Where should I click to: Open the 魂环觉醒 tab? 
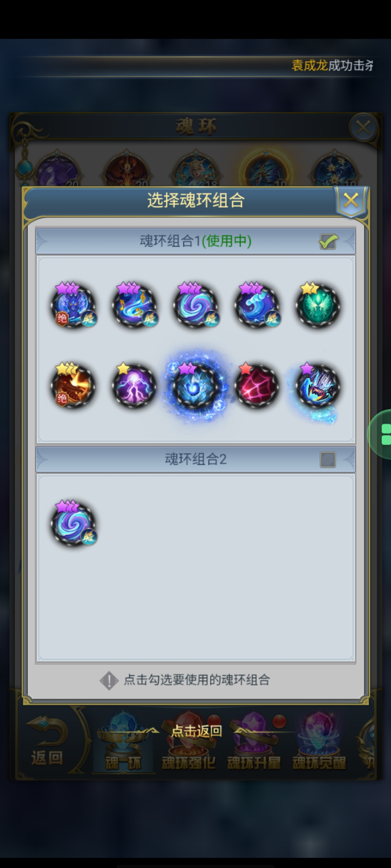(x=319, y=743)
